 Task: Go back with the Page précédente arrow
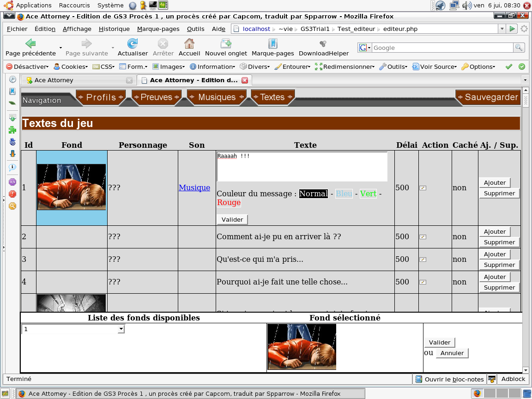coord(30,43)
